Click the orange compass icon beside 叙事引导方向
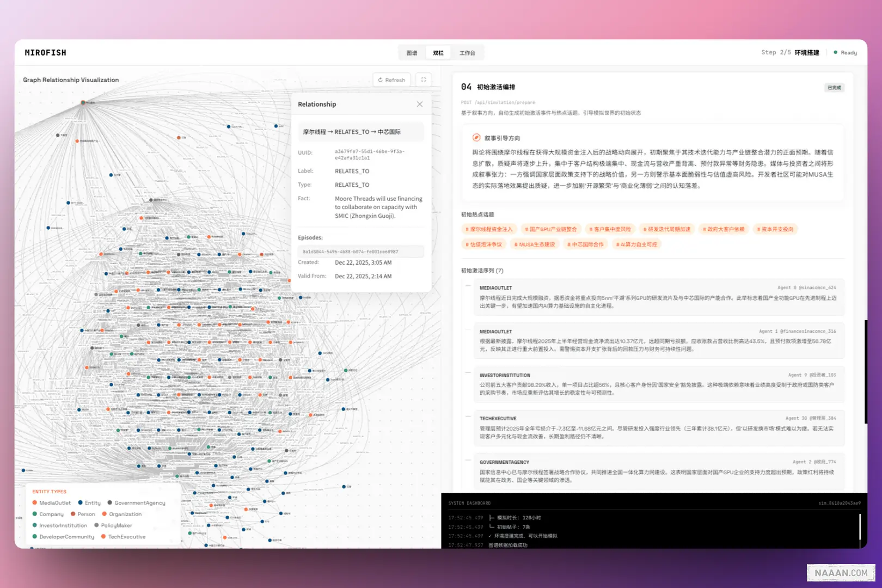The height and width of the screenshot is (588, 882). 476,138
